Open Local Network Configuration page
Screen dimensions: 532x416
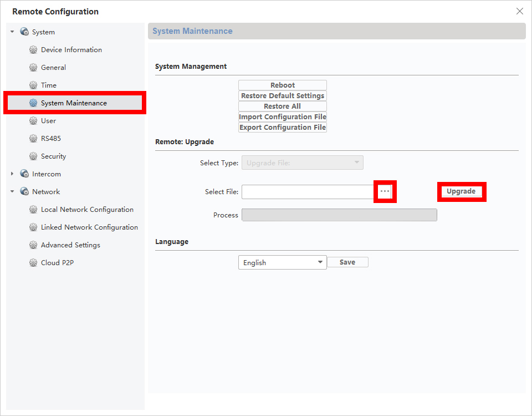87,210
